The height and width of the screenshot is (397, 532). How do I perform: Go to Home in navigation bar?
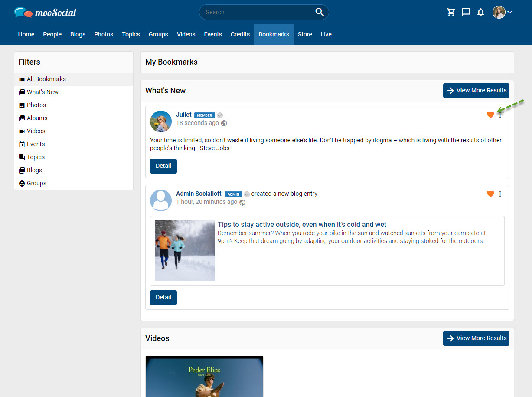26,34
